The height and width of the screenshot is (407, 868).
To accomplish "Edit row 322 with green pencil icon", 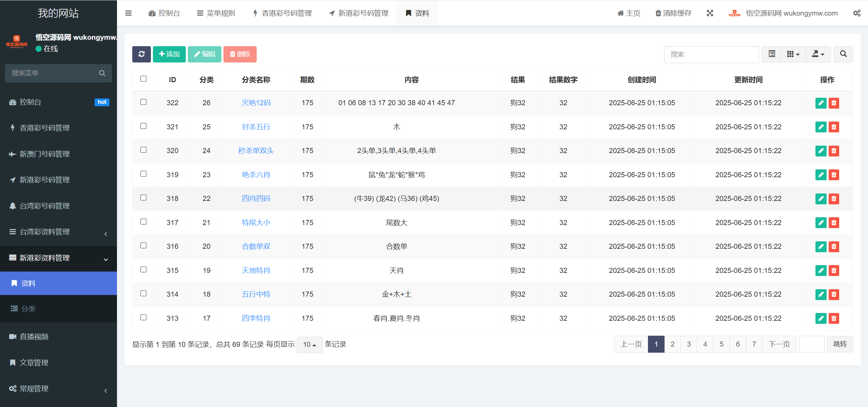I will coord(821,103).
